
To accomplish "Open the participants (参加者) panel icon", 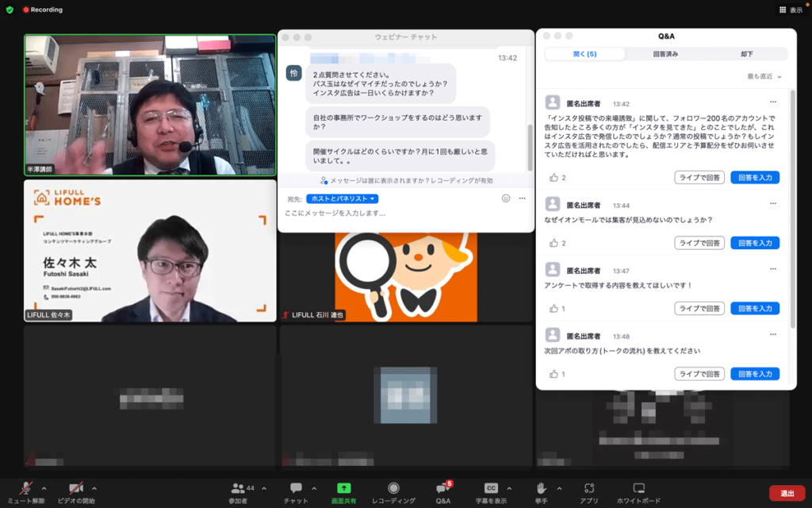I will coord(238,487).
